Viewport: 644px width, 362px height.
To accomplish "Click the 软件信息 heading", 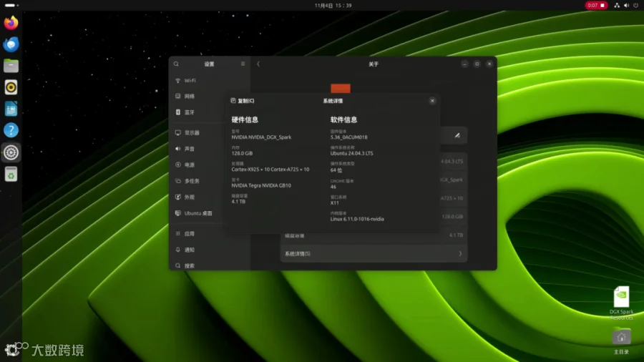I will tap(343, 120).
